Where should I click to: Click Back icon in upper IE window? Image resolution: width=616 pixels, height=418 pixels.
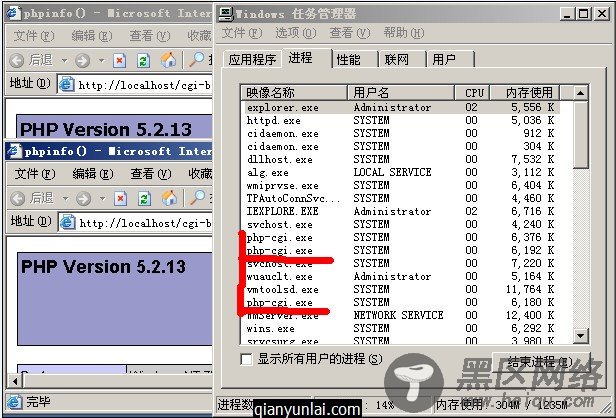click(x=17, y=60)
